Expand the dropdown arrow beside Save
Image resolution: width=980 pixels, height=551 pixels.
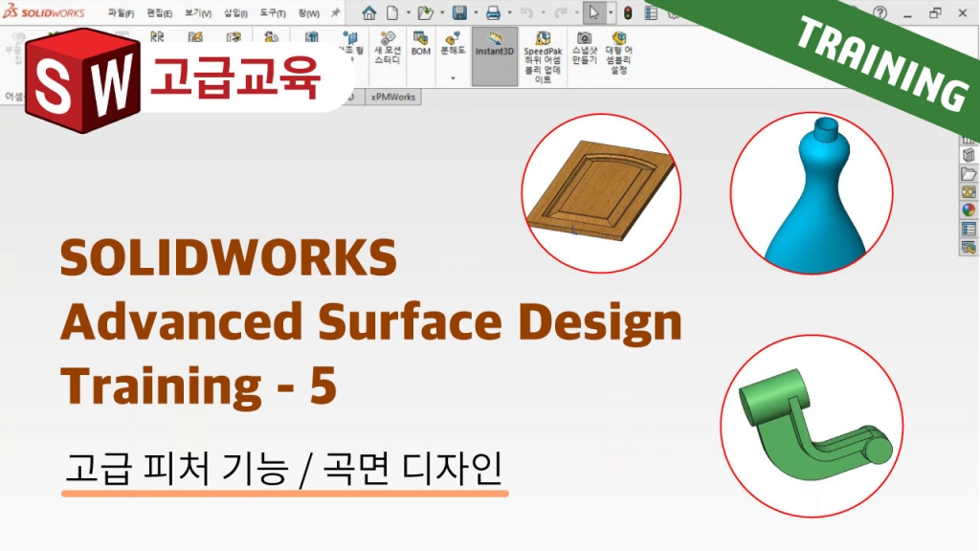coord(476,12)
